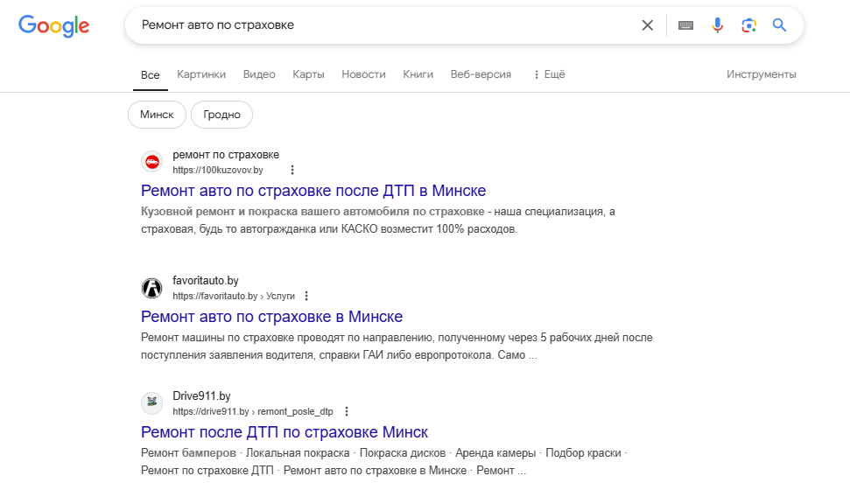Image resolution: width=850 pixels, height=504 pixels.
Task: Click the 100kuzovov.by site favicon
Action: (x=152, y=162)
